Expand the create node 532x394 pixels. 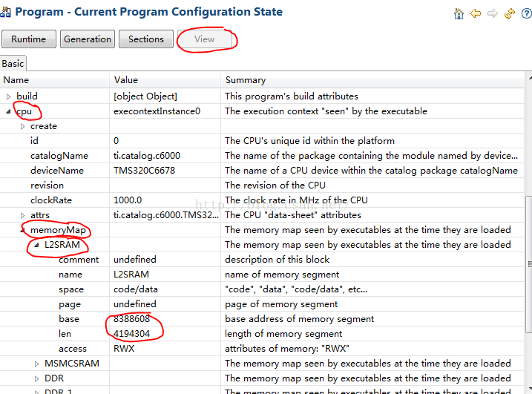pyautogui.click(x=23, y=127)
